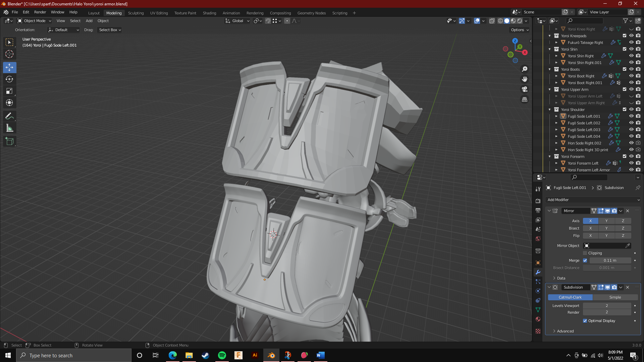The image size is (644, 362).
Task: Switch to the Sculpting workspace tab
Action: (x=136, y=13)
